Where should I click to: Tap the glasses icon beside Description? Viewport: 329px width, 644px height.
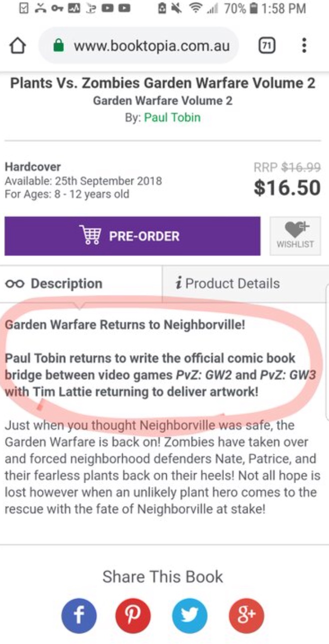click(15, 284)
